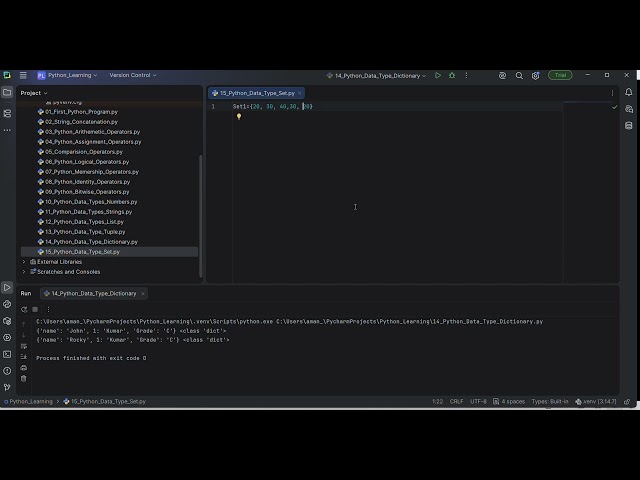Expand Scratches and Consoles node
The height and width of the screenshot is (480, 640).
pos(24,271)
